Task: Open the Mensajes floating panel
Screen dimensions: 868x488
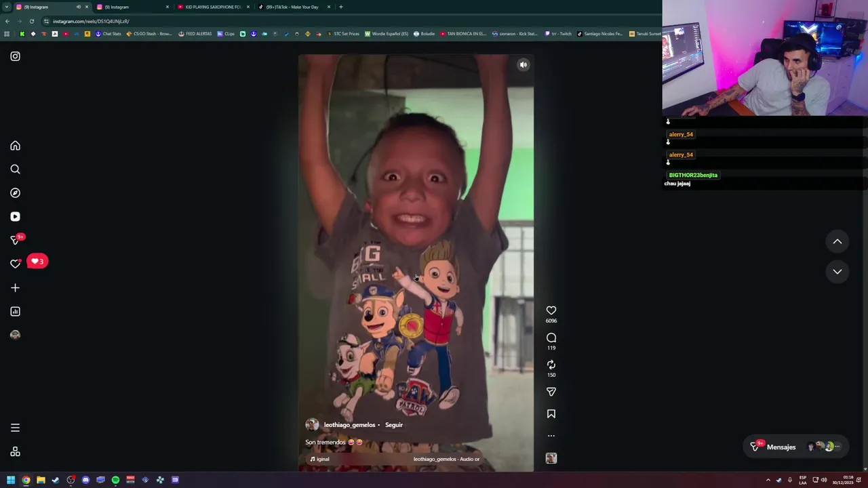Action: pos(796,447)
